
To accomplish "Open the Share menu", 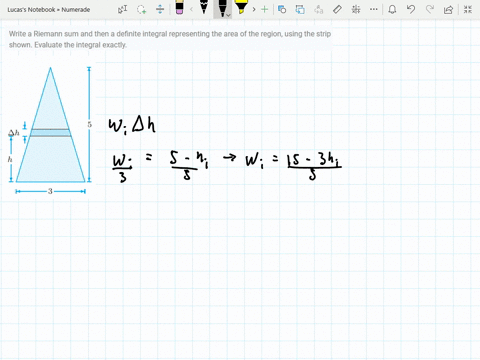I will [x=448, y=10].
